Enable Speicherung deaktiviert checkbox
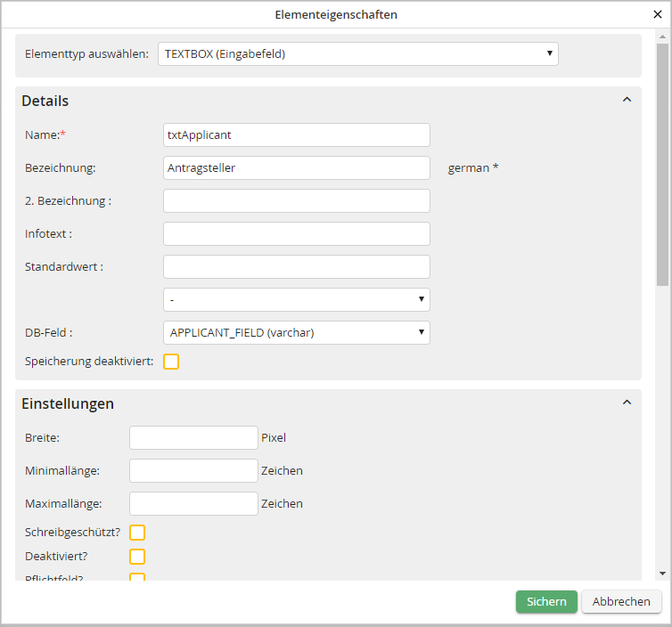Image resolution: width=672 pixels, height=627 pixels. pos(171,361)
